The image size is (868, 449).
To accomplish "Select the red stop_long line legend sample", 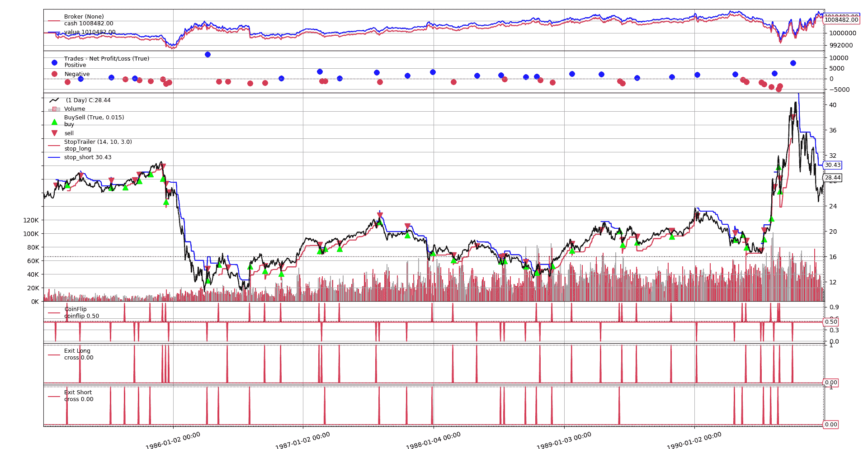I will [x=54, y=146].
